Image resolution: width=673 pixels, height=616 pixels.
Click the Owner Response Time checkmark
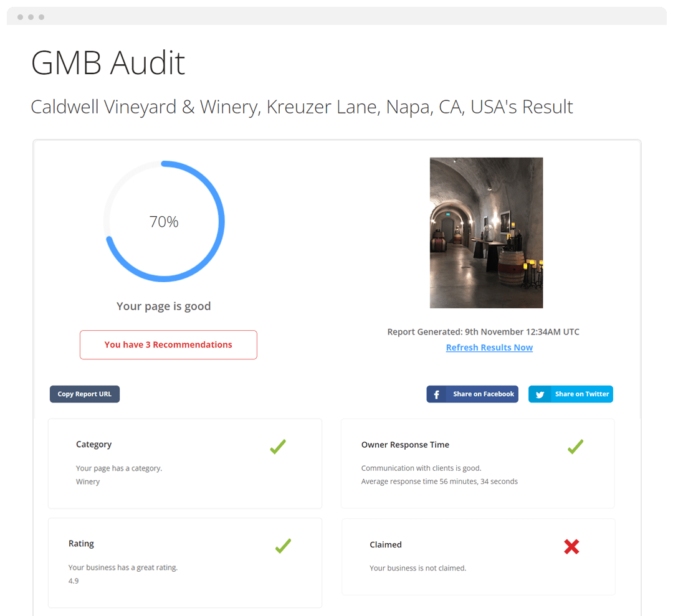(575, 447)
